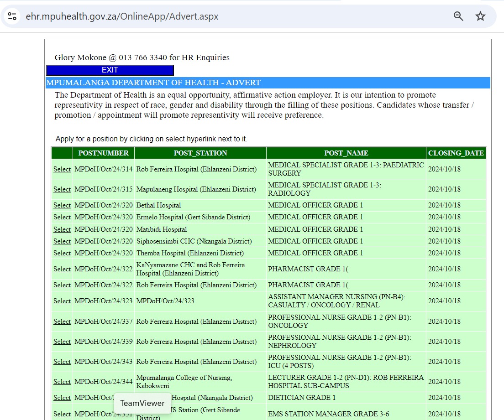Select Medical Officer post at Ermelo Hospital

(62, 217)
